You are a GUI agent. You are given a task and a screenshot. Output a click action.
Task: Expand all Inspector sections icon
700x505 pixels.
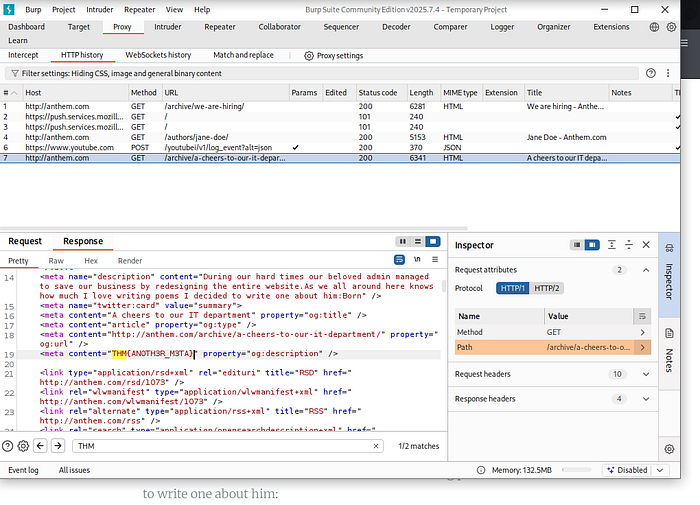[x=612, y=245]
